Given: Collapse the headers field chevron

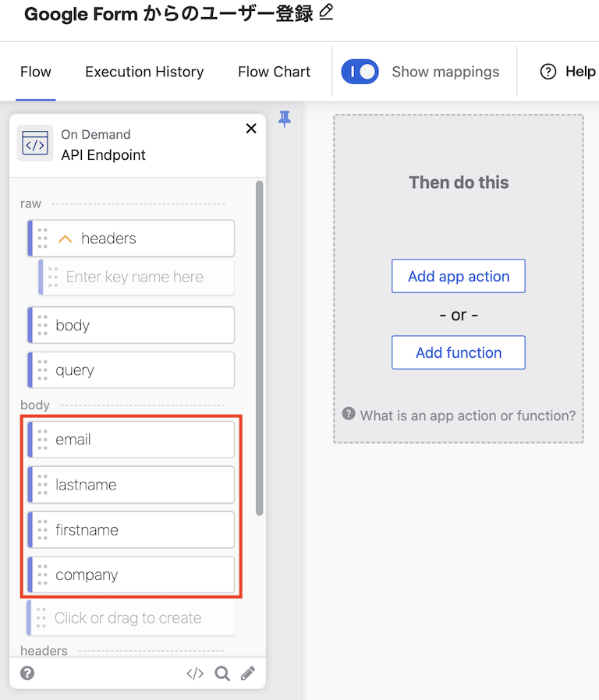Looking at the screenshot, I should coord(66,239).
